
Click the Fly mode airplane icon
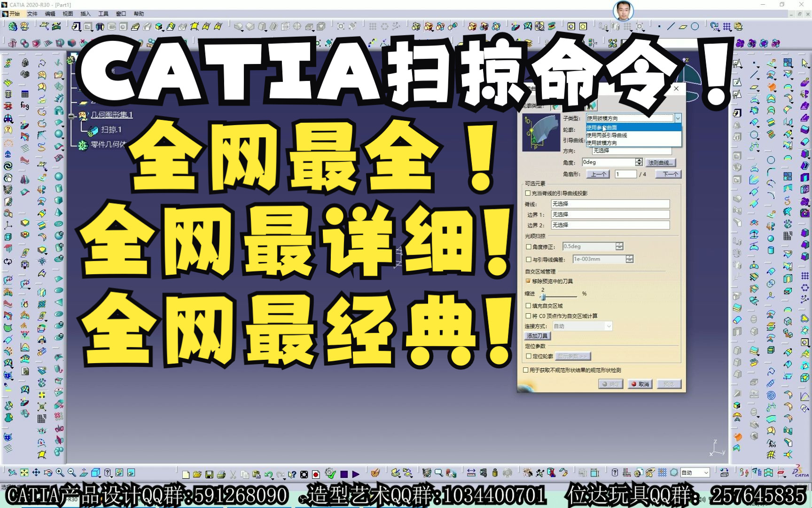coord(12,473)
